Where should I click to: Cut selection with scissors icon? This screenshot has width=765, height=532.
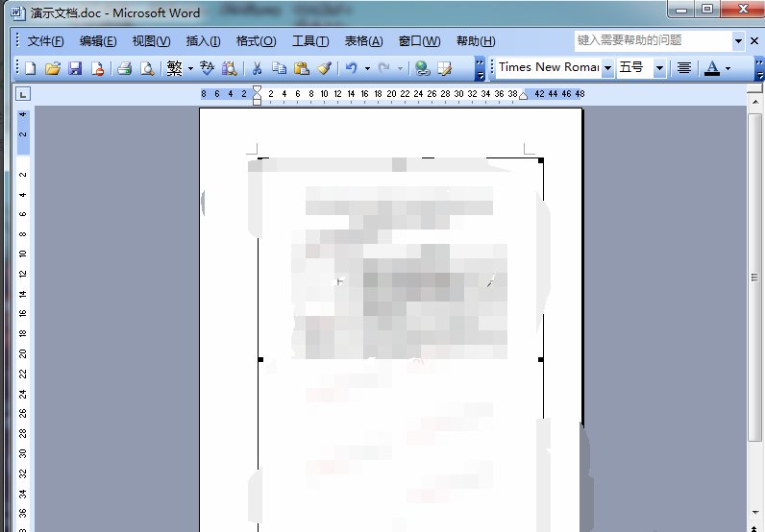257,68
